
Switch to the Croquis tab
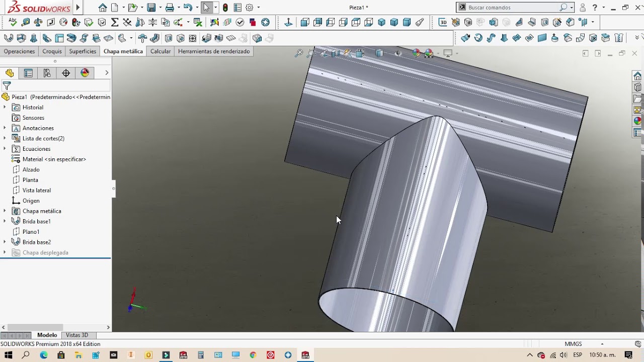[52, 51]
